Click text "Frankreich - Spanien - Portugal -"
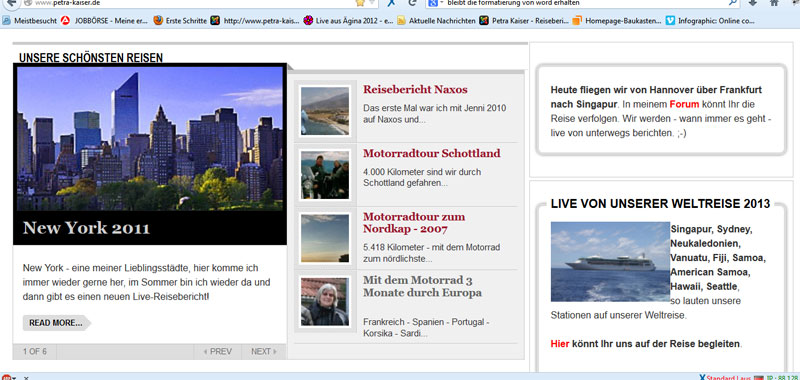Image resolution: width=800 pixels, height=380 pixels. 427,322
